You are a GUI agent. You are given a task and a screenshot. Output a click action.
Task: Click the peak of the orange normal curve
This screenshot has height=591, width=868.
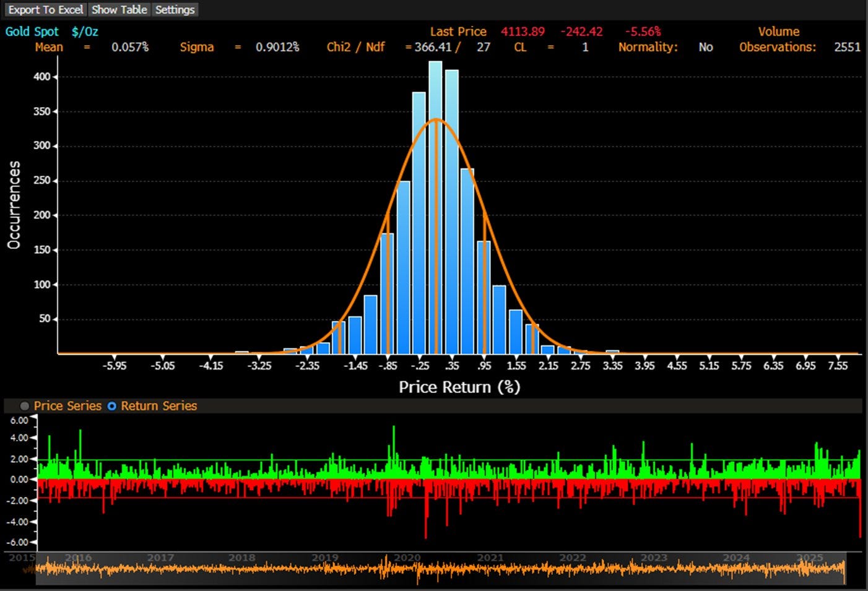[436, 119]
